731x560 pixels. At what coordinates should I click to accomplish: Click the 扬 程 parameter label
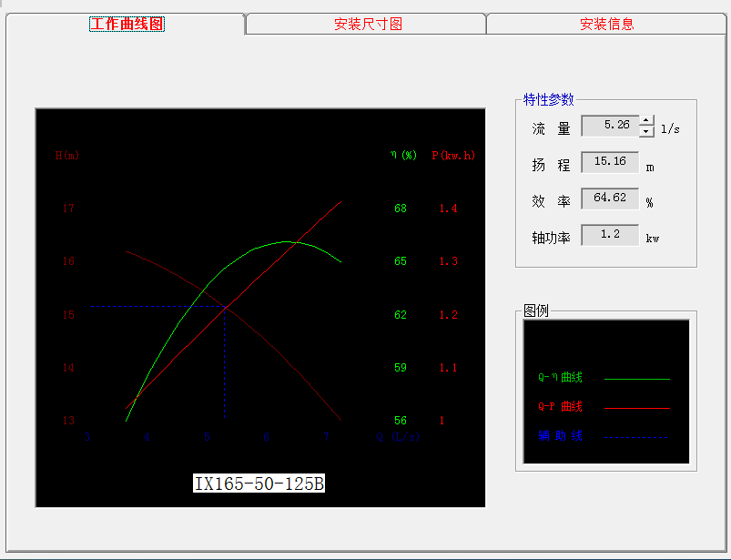click(x=551, y=165)
